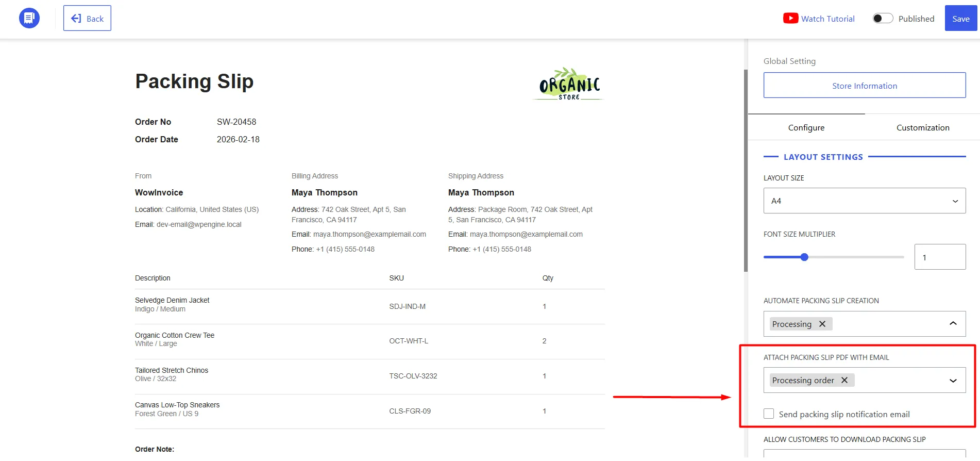
Task: Expand the Attach Packing Slip PDF dropdown
Action: pyautogui.click(x=953, y=381)
